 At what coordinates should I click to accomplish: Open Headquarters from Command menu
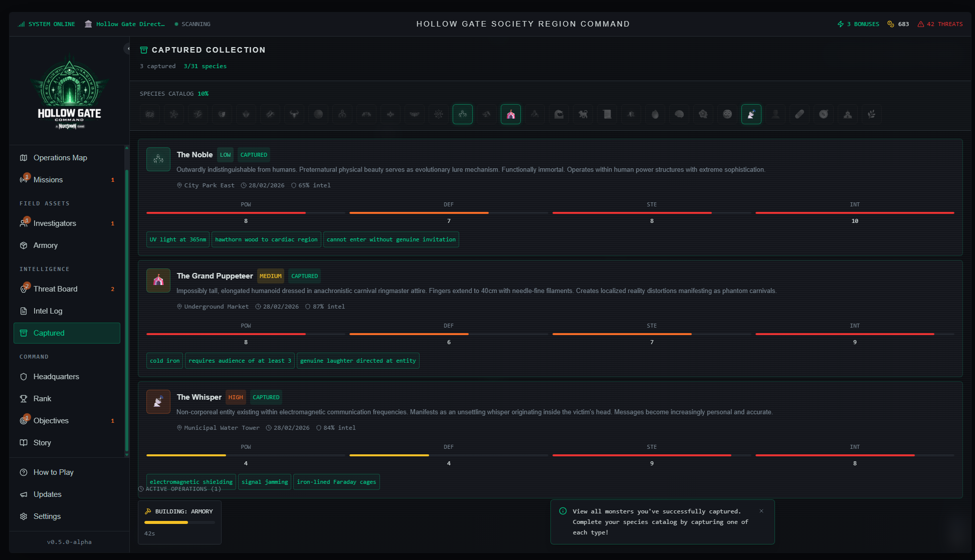click(x=56, y=377)
